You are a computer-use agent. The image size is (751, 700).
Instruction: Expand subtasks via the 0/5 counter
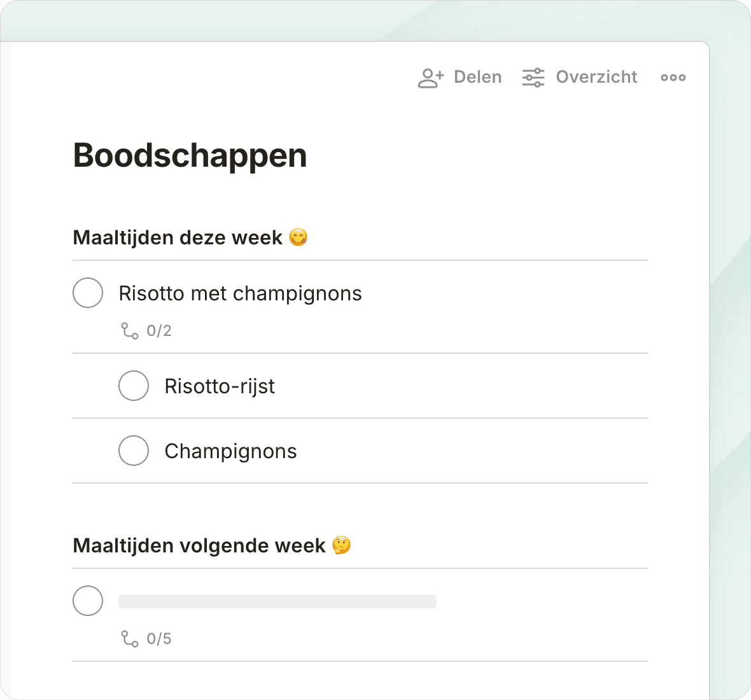pos(159,639)
